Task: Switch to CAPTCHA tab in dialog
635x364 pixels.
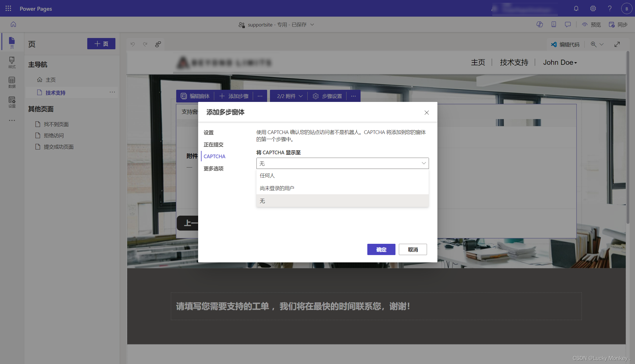Action: [x=214, y=156]
